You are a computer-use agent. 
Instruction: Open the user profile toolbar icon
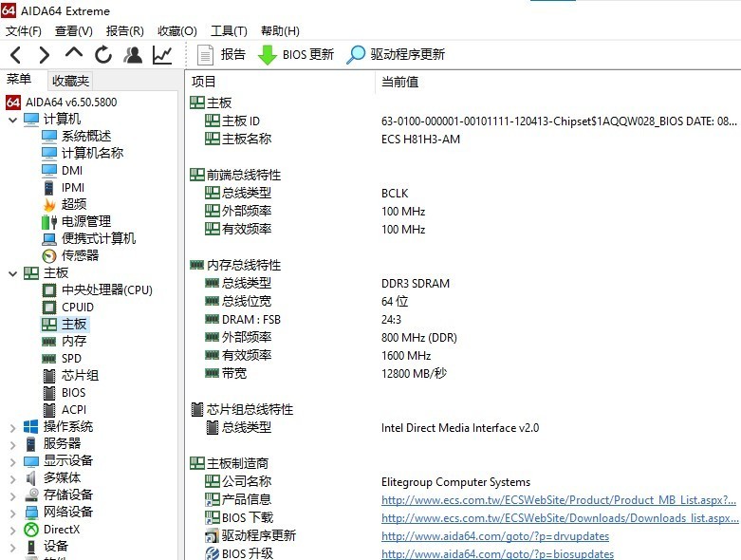tap(133, 55)
